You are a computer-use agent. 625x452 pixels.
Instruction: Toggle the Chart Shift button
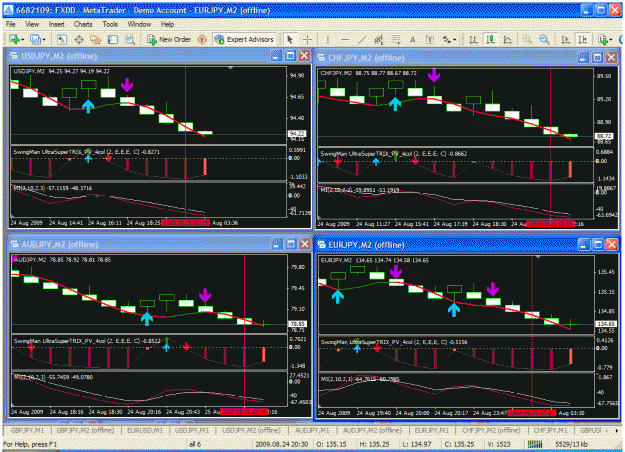coord(583,39)
